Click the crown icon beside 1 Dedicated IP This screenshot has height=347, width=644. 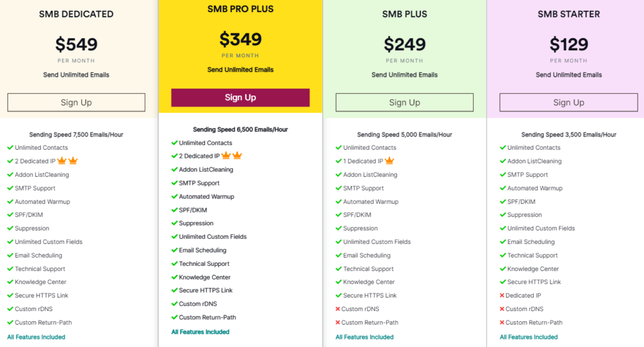[x=390, y=161]
